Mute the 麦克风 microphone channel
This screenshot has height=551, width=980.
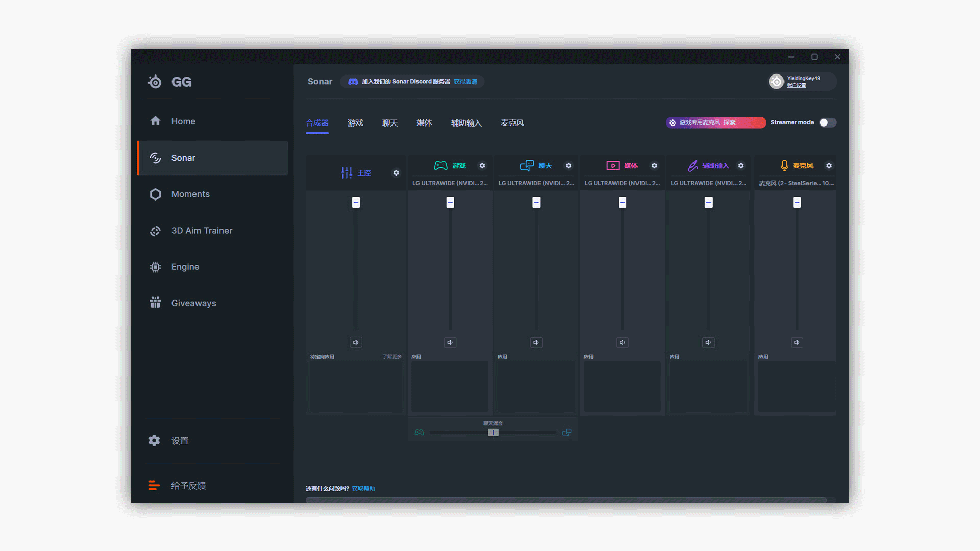coord(797,342)
